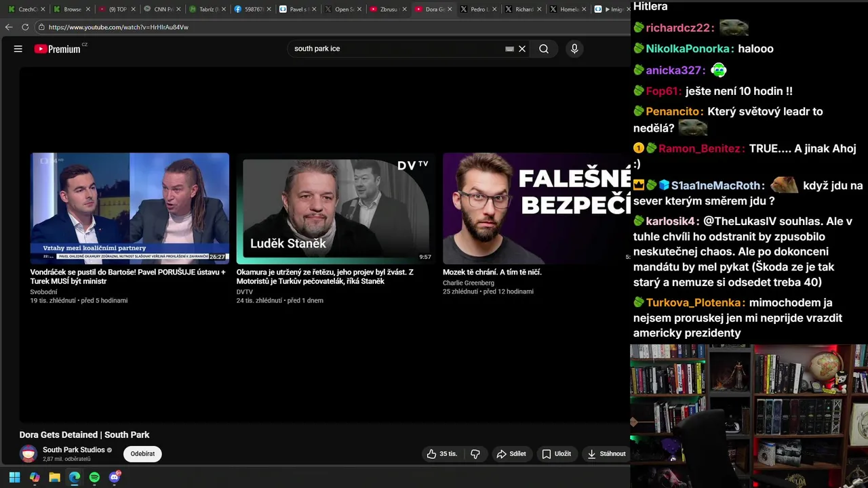Click chat username Penancito

coord(674,111)
